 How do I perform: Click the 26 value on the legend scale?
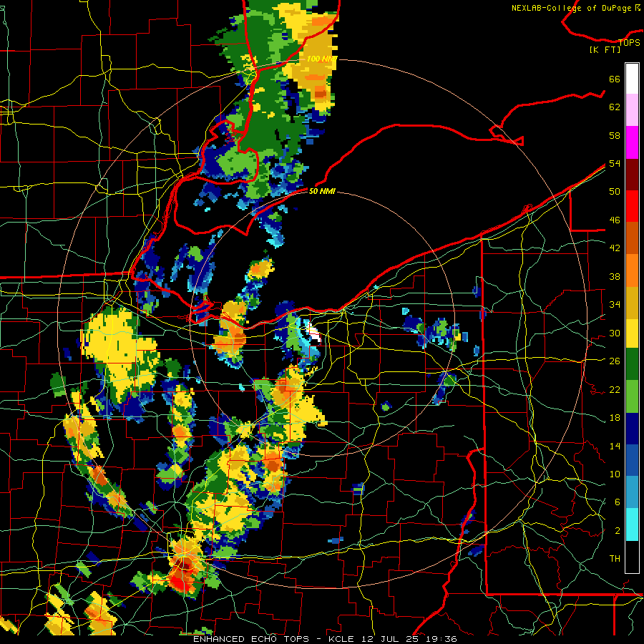tap(615, 361)
